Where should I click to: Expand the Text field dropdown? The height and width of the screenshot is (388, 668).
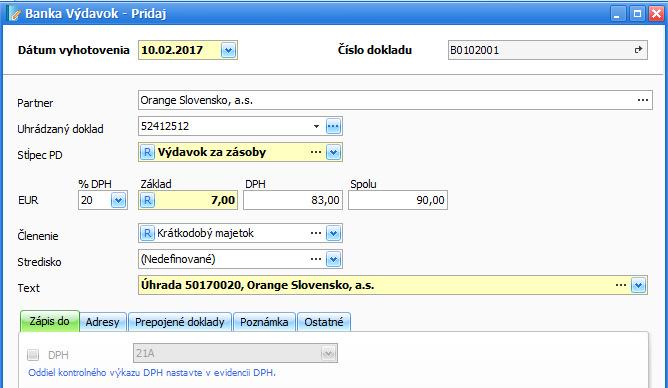638,285
